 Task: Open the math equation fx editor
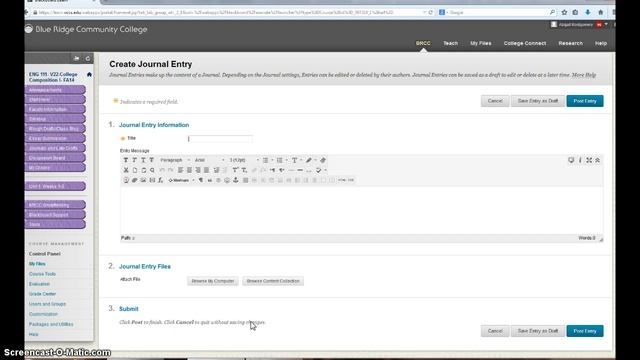pyautogui.click(x=161, y=180)
